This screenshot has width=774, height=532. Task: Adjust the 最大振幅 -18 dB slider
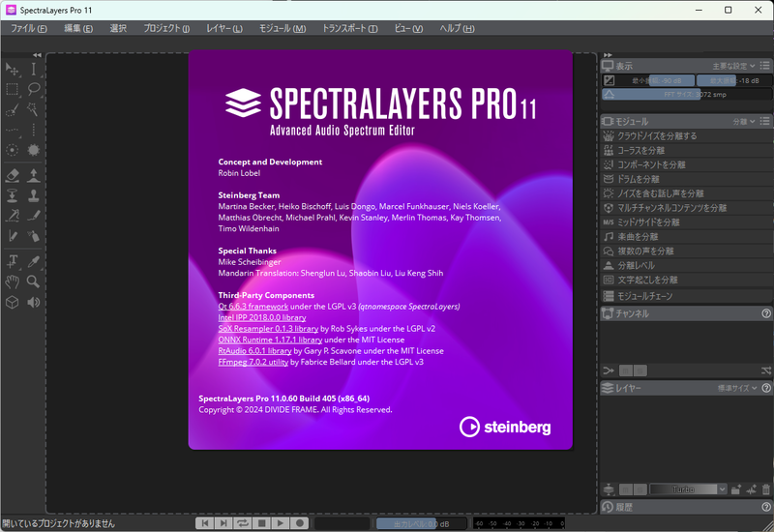pos(734,80)
